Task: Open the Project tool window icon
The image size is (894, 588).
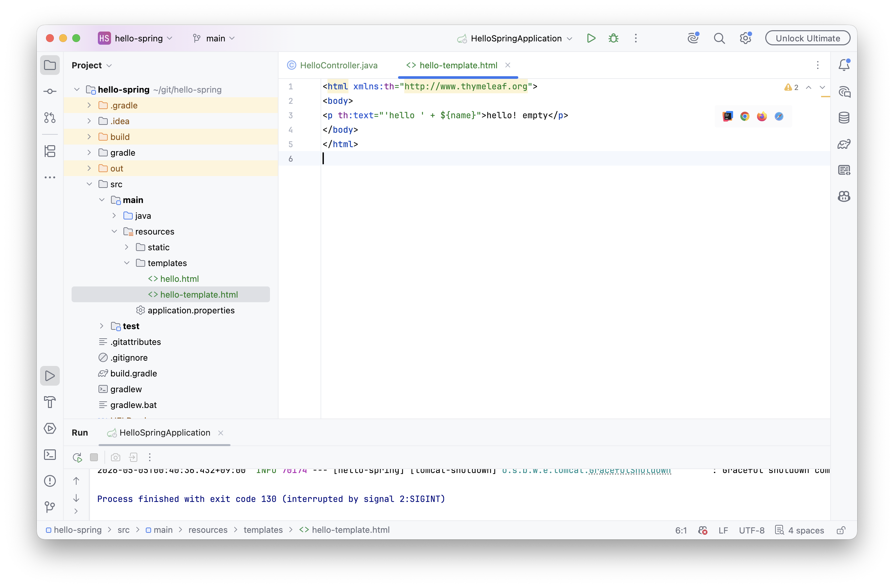Action: (x=50, y=65)
